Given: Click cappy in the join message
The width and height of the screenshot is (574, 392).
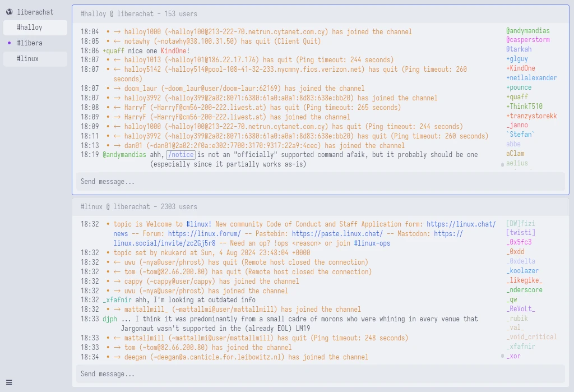Looking at the screenshot, I should click(133, 282).
